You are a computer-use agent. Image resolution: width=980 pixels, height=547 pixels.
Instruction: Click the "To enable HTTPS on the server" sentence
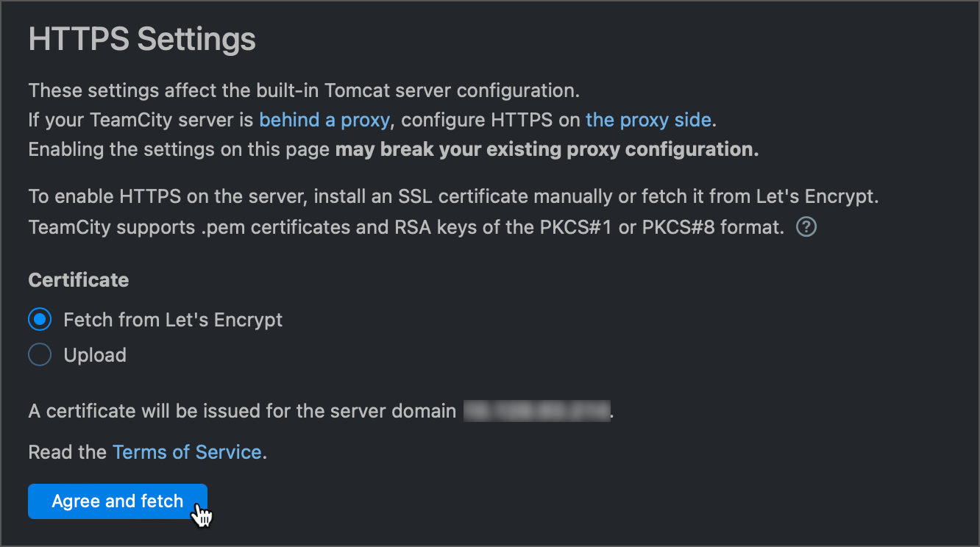(454, 197)
